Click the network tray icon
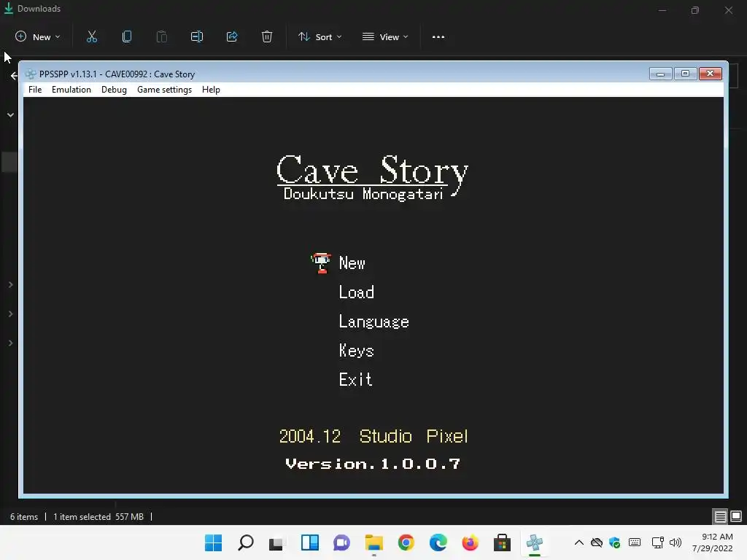The height and width of the screenshot is (560, 747). (657, 542)
